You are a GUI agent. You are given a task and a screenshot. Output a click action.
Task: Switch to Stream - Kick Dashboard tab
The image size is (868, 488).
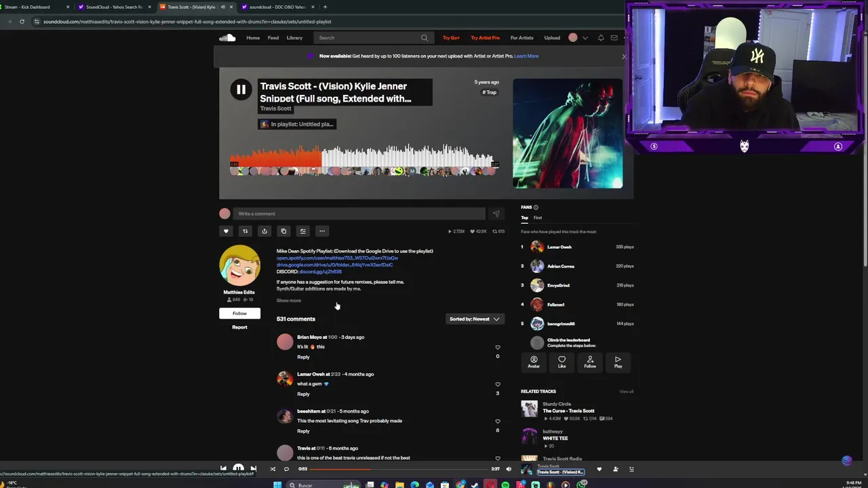[x=34, y=7]
